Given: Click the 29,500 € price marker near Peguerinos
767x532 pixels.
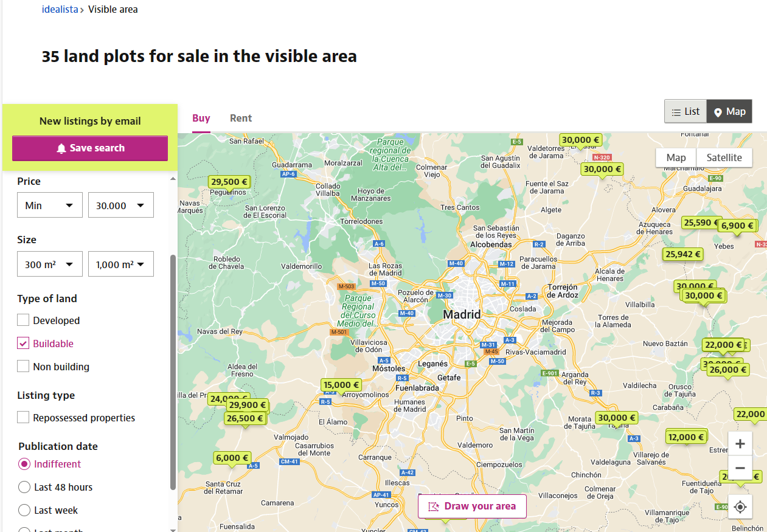Looking at the screenshot, I should [229, 182].
